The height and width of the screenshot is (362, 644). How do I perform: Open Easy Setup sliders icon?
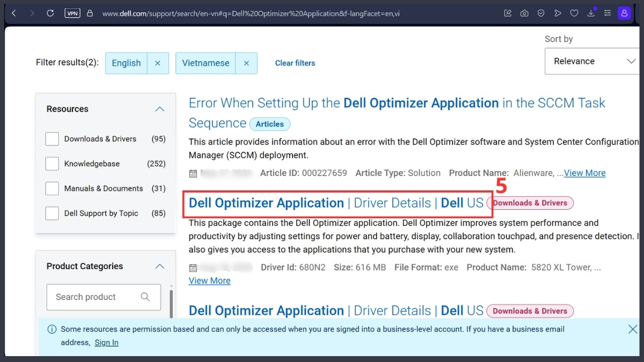pos(608,13)
